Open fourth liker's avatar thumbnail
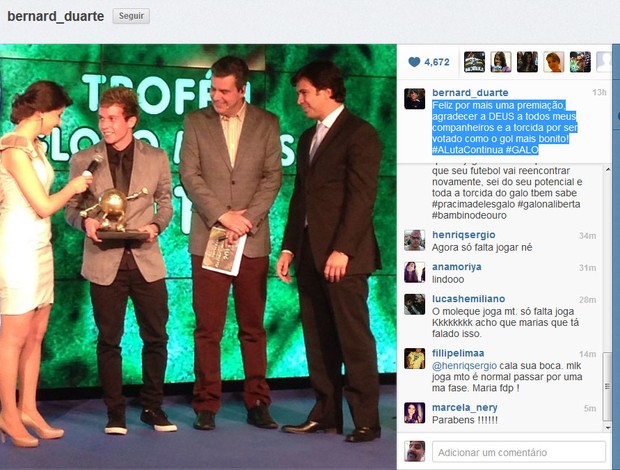Viewport: 620px width, 470px height. [x=554, y=62]
